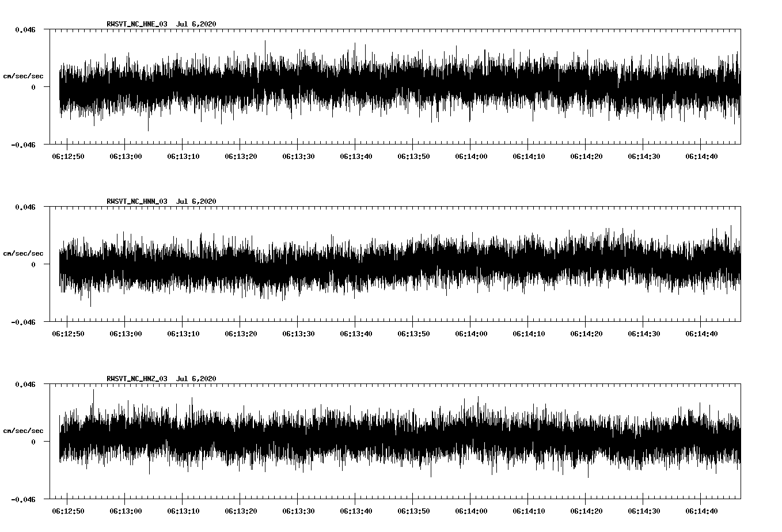Click the Jul 6,2020 date above HNZ plot
Image resolution: width=782 pixels, height=532 pixels.
click(x=196, y=378)
